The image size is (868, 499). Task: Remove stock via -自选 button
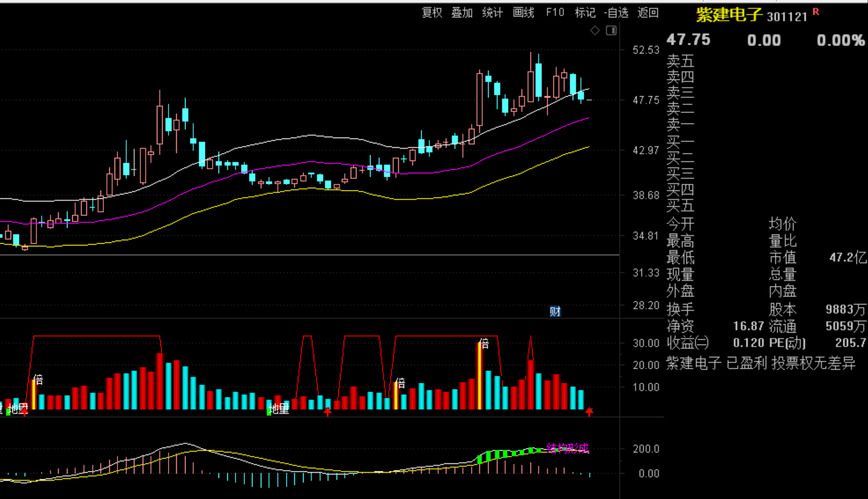click(616, 13)
